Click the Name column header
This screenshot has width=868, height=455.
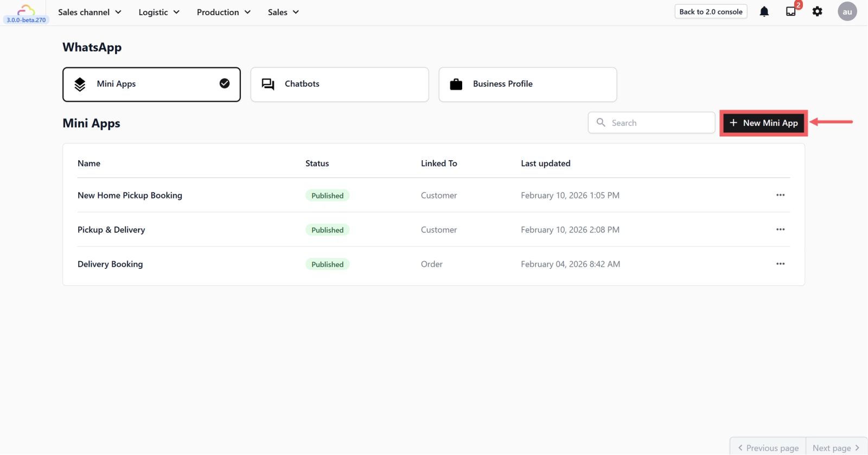(x=89, y=163)
